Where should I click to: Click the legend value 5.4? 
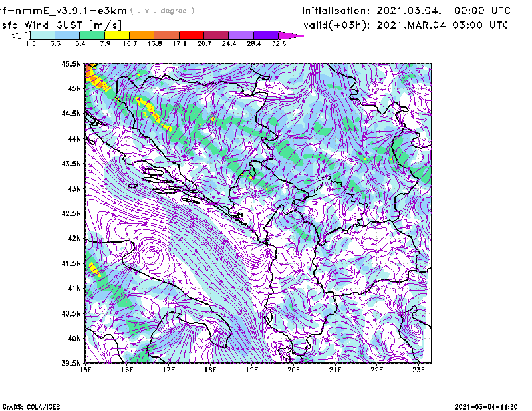[x=80, y=43]
